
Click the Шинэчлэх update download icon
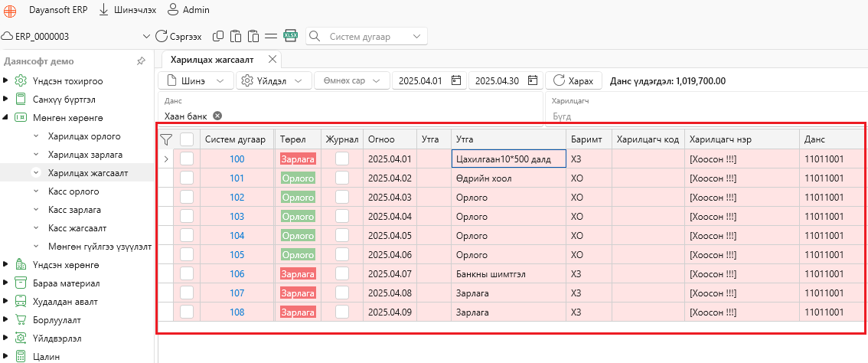coord(103,9)
